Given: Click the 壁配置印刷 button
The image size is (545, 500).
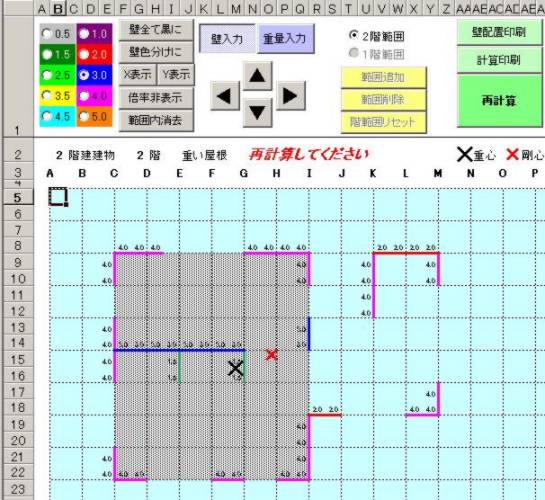Looking at the screenshot, I should (499, 32).
